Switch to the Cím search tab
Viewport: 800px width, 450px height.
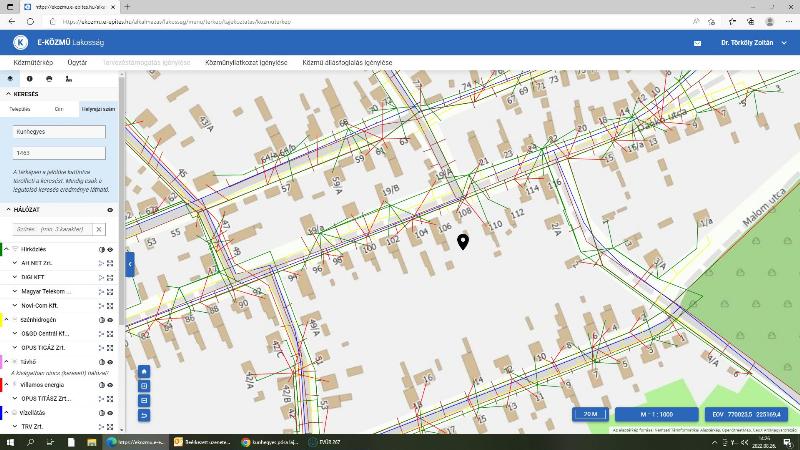pos(59,109)
